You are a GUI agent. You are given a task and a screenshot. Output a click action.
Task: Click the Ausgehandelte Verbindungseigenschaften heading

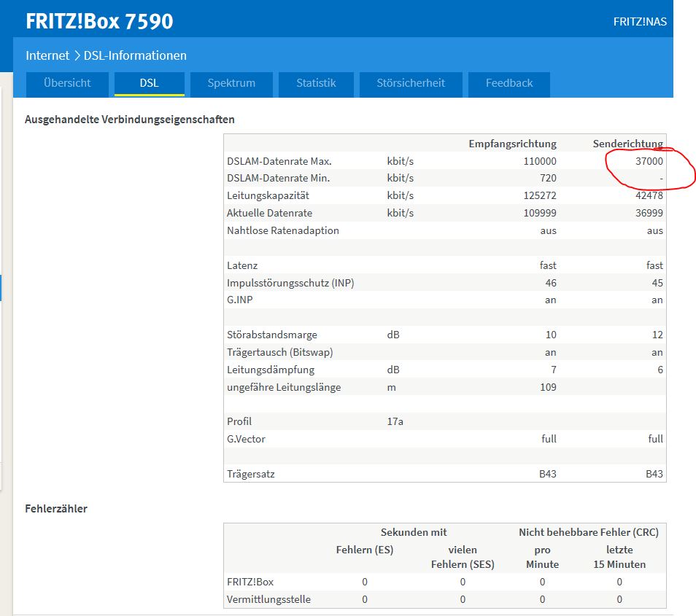pyautogui.click(x=130, y=120)
